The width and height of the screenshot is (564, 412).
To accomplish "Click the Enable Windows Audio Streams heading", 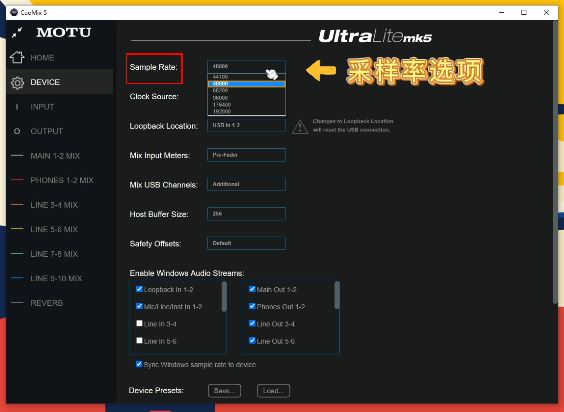I will tap(187, 273).
